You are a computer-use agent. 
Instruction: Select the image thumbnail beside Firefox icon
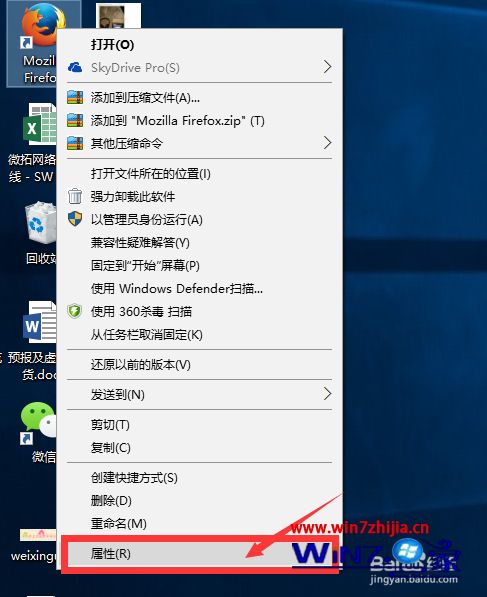coord(118,15)
